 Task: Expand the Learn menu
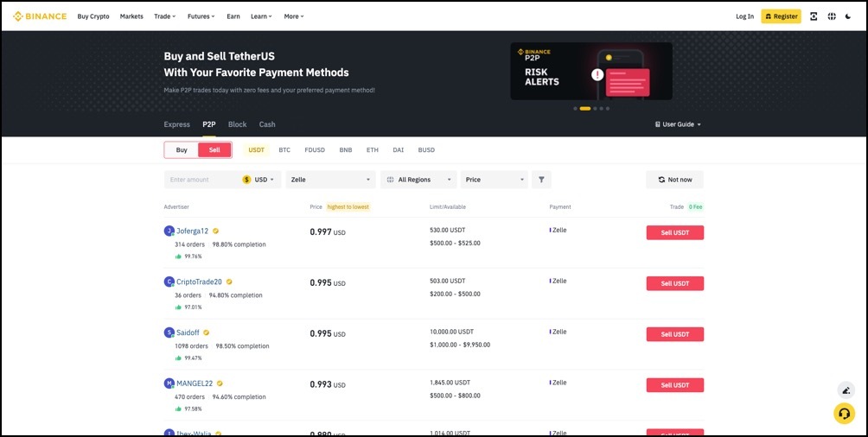coord(261,16)
